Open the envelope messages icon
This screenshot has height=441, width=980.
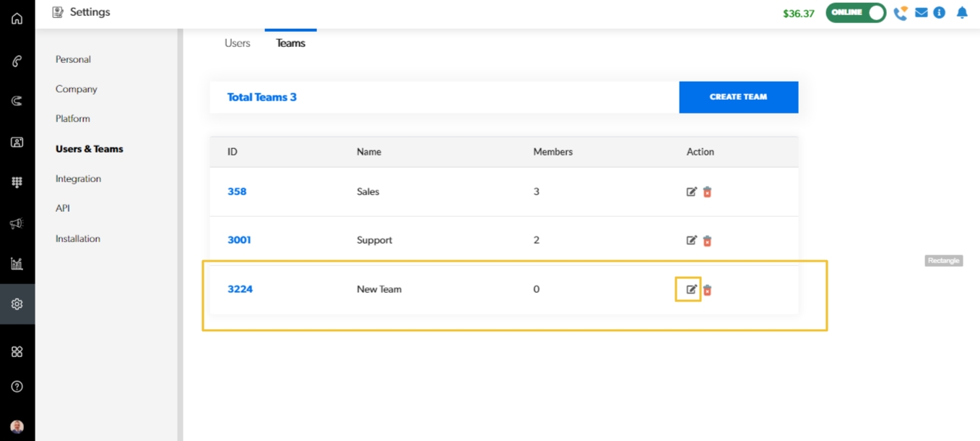921,13
